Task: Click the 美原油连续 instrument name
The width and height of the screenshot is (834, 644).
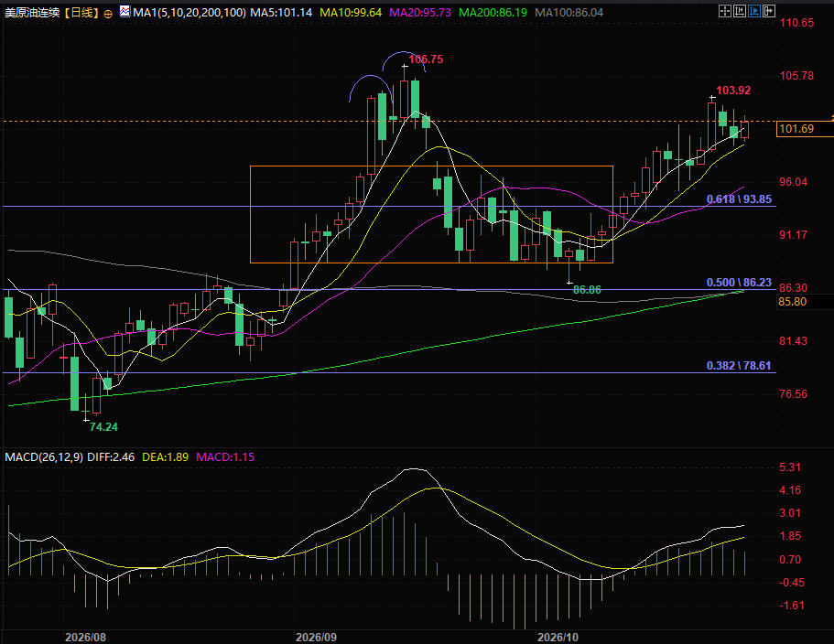Action: 32,12
